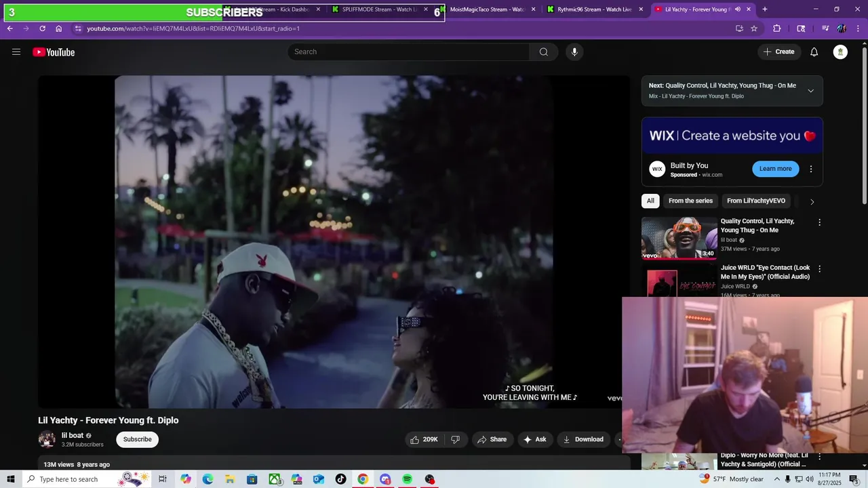Bookmark this page with the star
Viewport: 868px width, 488px height.
pos(754,28)
